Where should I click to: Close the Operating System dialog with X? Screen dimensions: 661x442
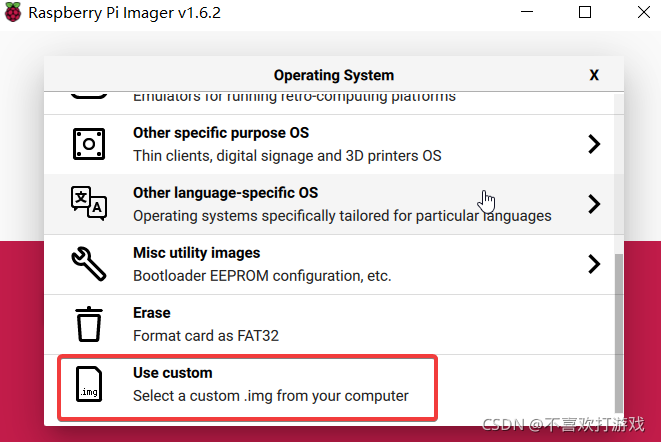(x=594, y=75)
